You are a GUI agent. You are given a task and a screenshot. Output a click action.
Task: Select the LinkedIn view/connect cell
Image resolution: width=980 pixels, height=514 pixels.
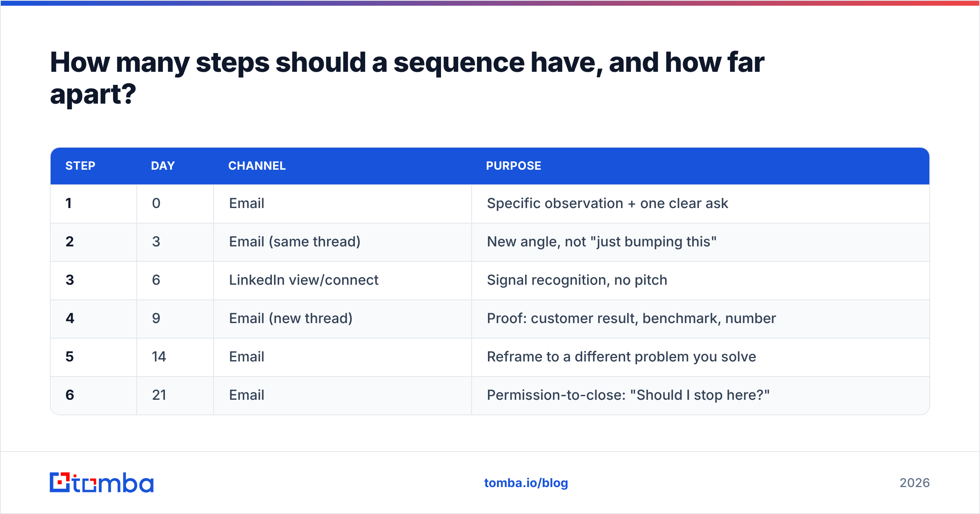point(343,280)
